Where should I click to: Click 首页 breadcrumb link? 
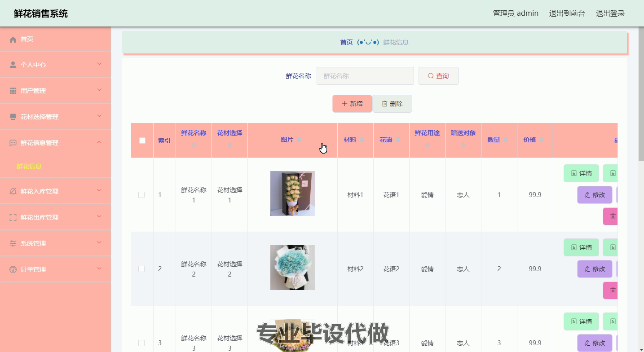click(346, 42)
